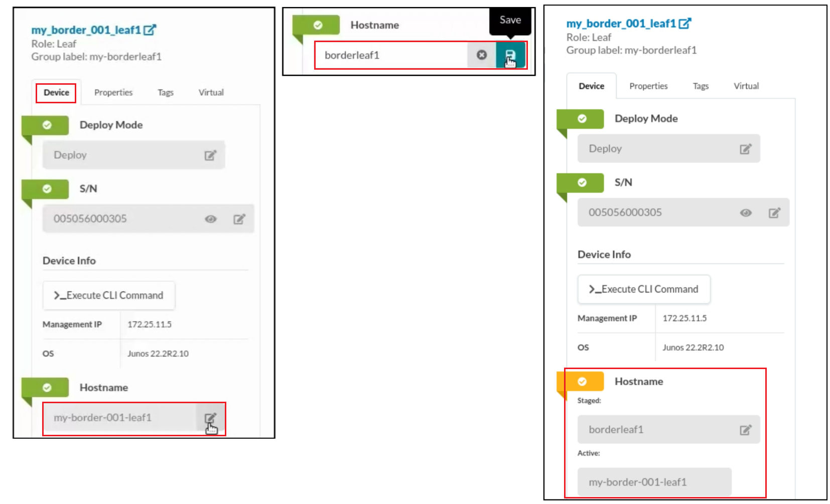Open the Virtual tab in right panel
The height and width of the screenshot is (504, 830).
[746, 86]
